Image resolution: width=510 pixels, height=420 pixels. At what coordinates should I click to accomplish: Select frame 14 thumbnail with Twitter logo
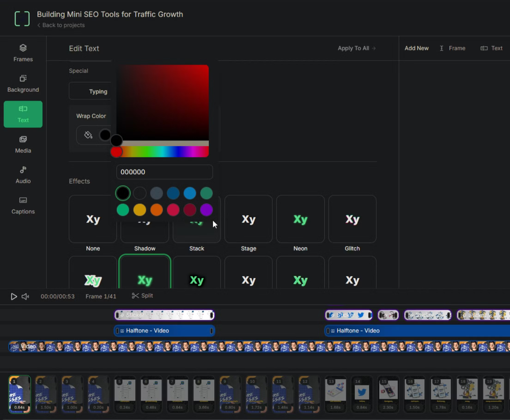pos(362,393)
